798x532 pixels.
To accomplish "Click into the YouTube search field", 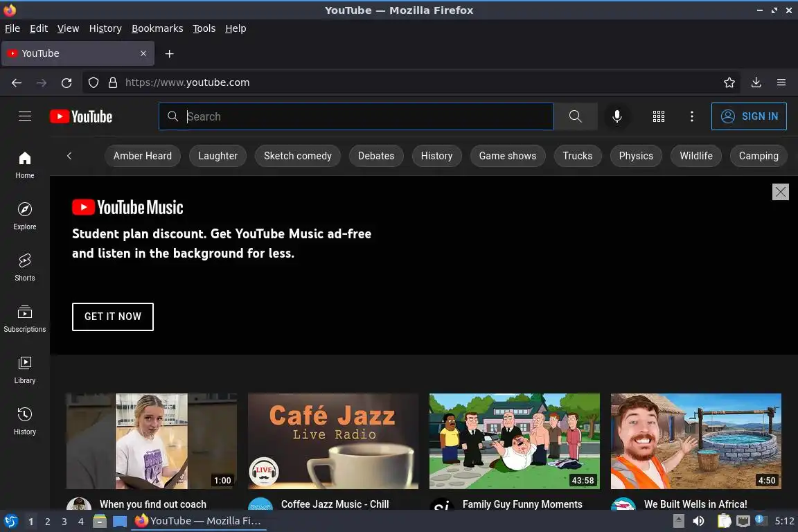I will (x=356, y=116).
